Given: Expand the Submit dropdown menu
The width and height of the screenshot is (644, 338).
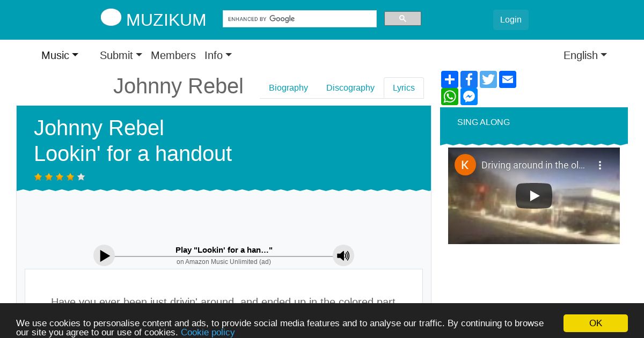Looking at the screenshot, I should 121,55.
